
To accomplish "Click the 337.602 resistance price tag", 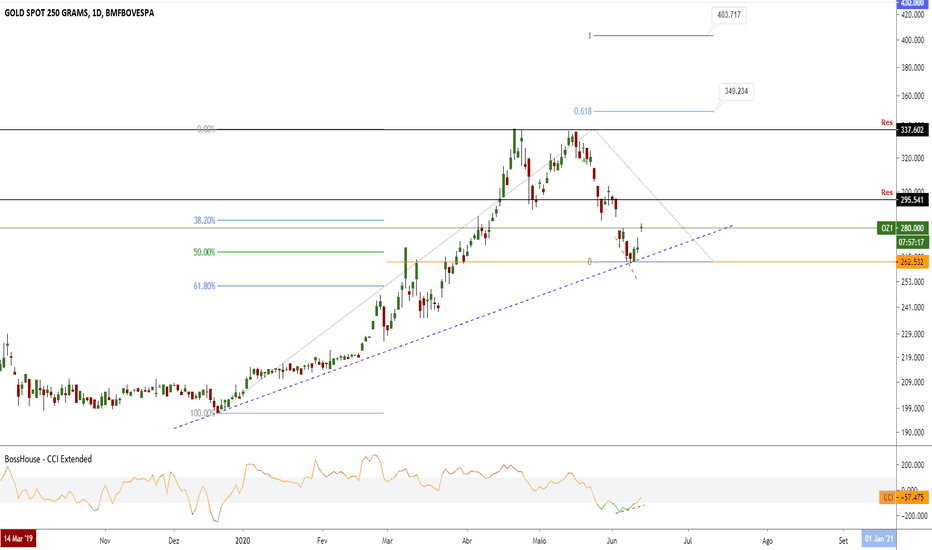I will coord(912,130).
